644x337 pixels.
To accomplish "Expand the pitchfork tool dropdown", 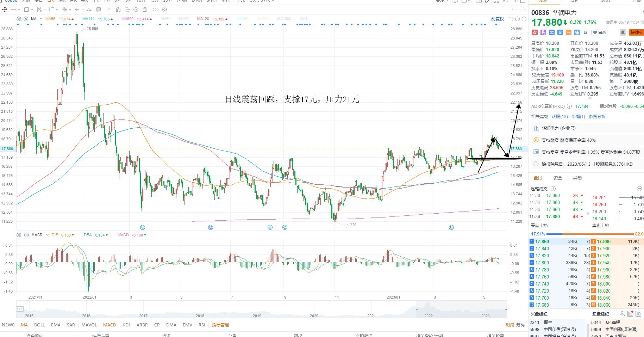I will (x=44, y=10).
